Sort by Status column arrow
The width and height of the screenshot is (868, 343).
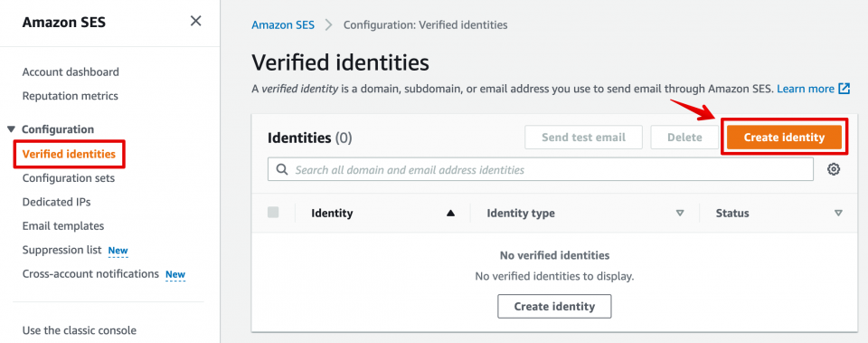(x=839, y=214)
